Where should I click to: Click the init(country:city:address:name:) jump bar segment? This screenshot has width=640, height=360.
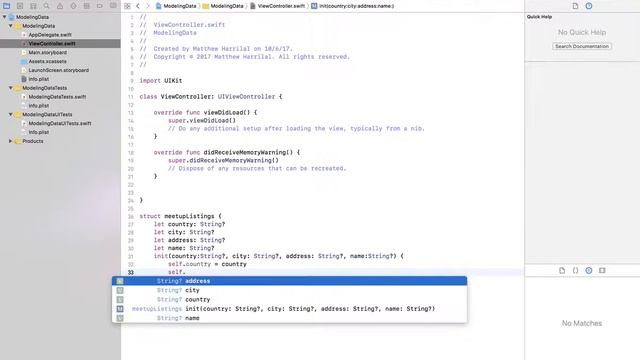353,6
